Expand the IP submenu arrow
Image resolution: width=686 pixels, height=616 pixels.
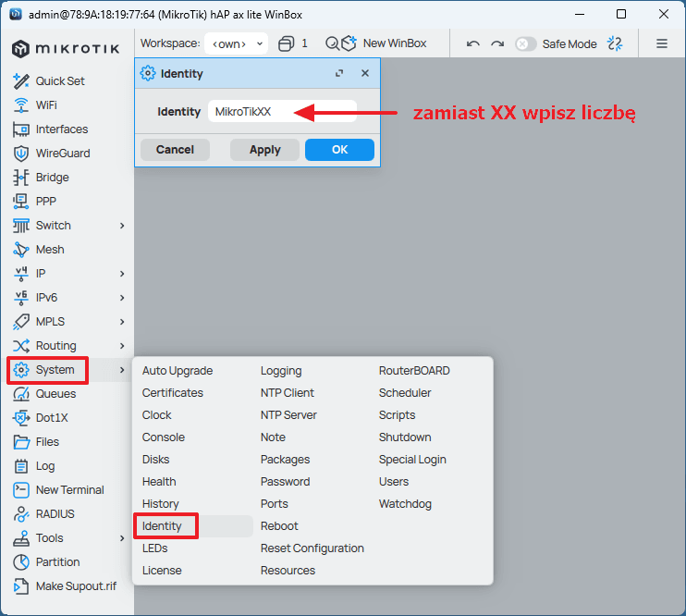click(x=122, y=274)
